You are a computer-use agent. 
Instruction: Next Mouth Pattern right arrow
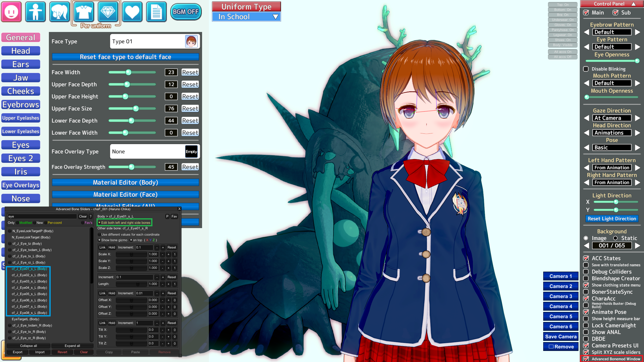637,83
